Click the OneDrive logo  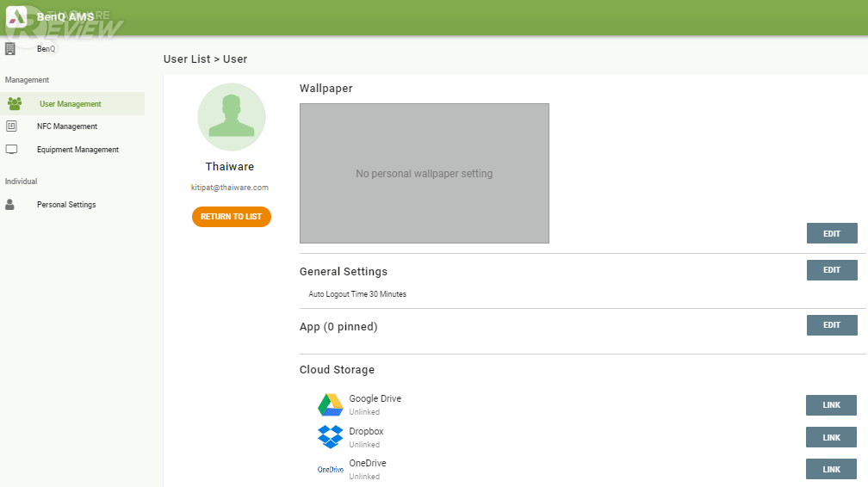click(x=331, y=469)
